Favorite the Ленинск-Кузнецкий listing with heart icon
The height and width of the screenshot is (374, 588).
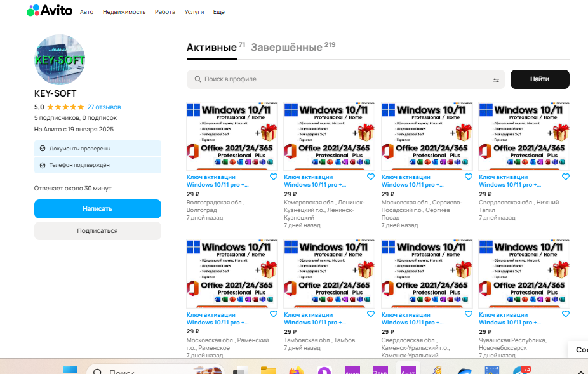(370, 177)
